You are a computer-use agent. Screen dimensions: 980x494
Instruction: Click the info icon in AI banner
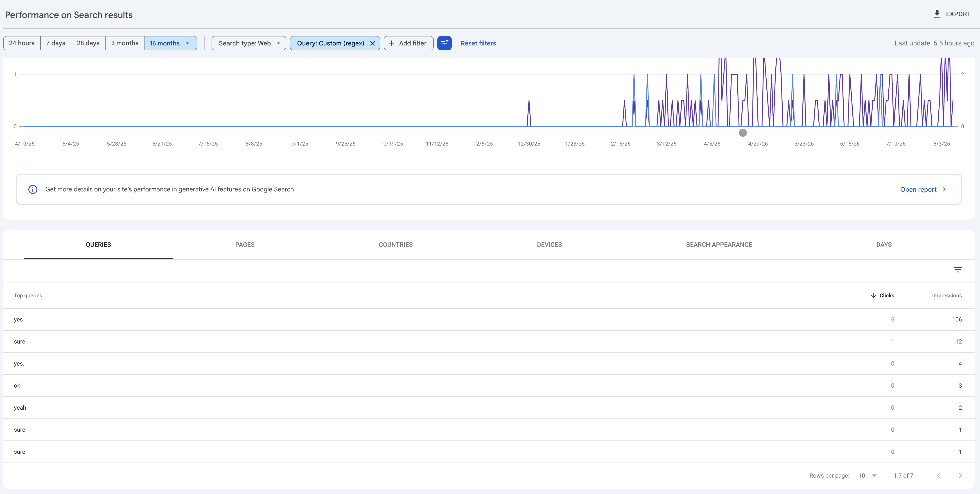click(33, 189)
